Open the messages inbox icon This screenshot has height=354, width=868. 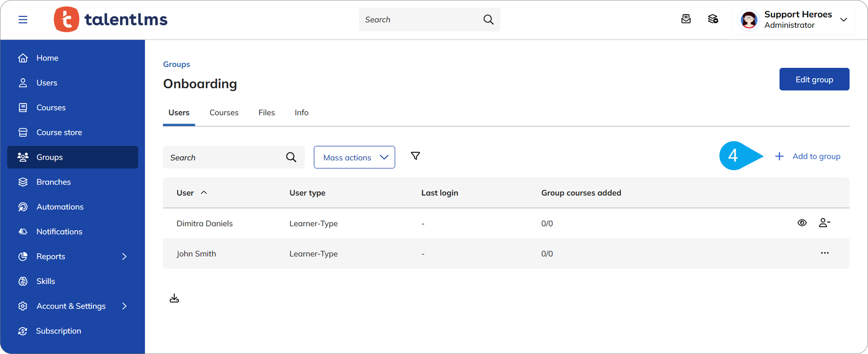click(686, 19)
